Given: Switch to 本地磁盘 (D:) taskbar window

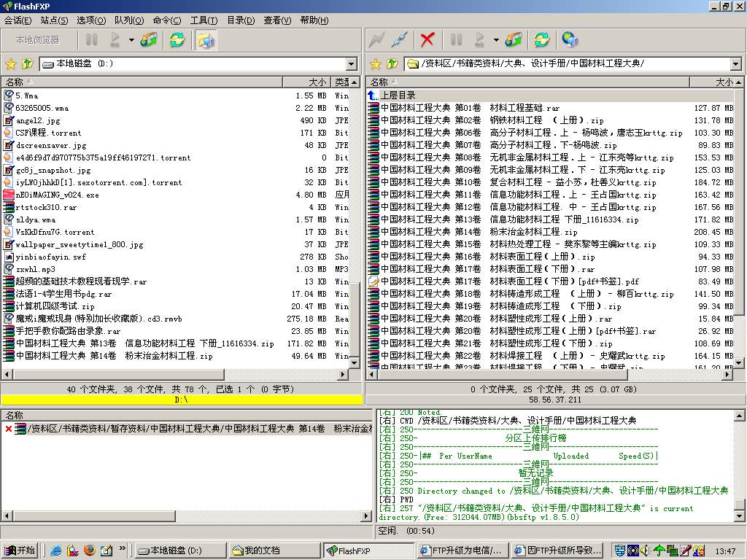Looking at the screenshot, I should coord(180,550).
